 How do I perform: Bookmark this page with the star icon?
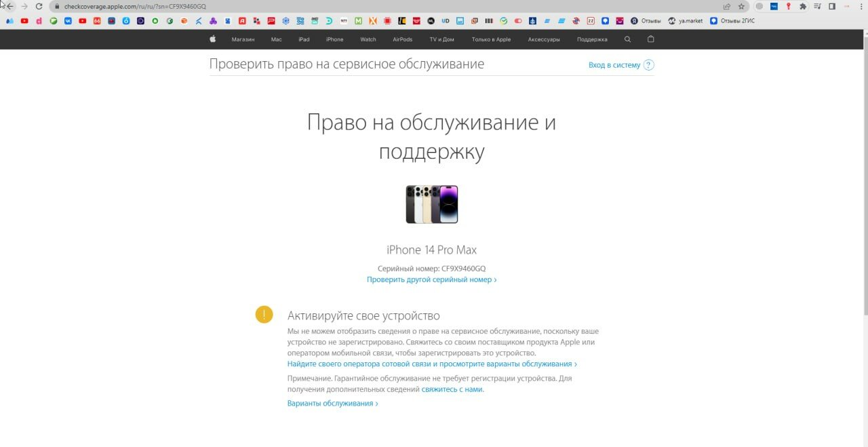[x=741, y=6]
